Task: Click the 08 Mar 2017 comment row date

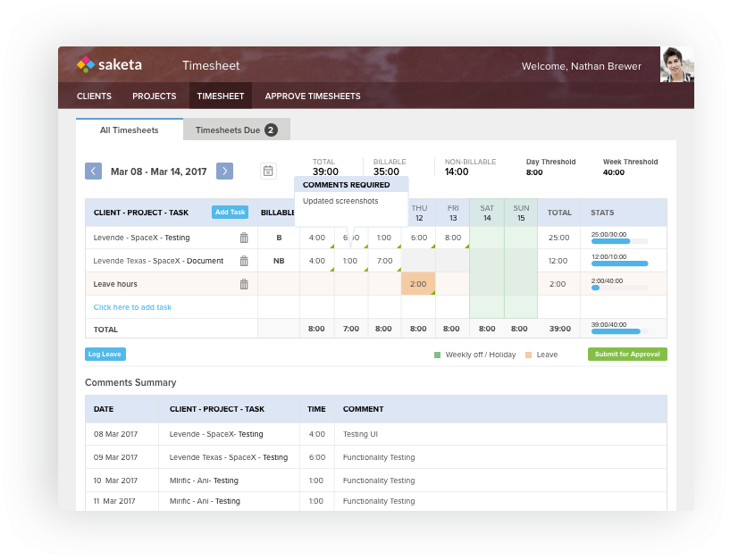Action: point(115,434)
